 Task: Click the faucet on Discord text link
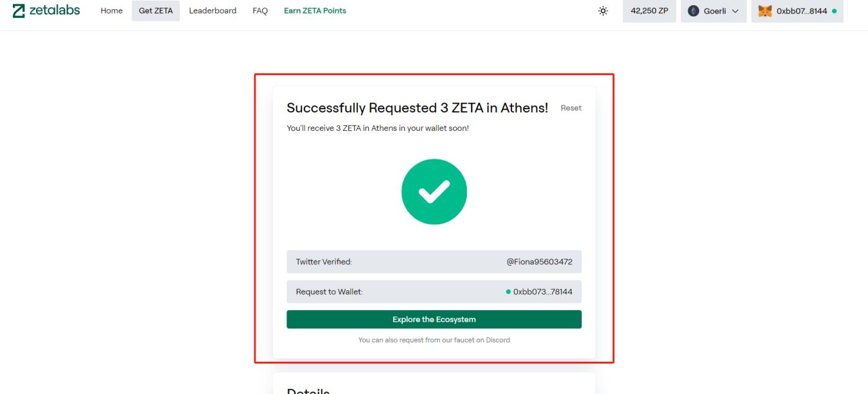[472, 340]
